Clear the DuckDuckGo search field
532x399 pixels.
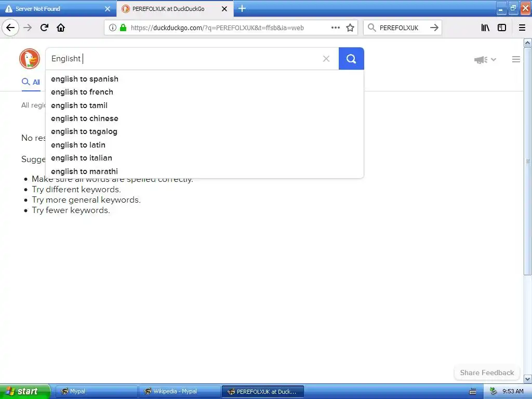326,59
